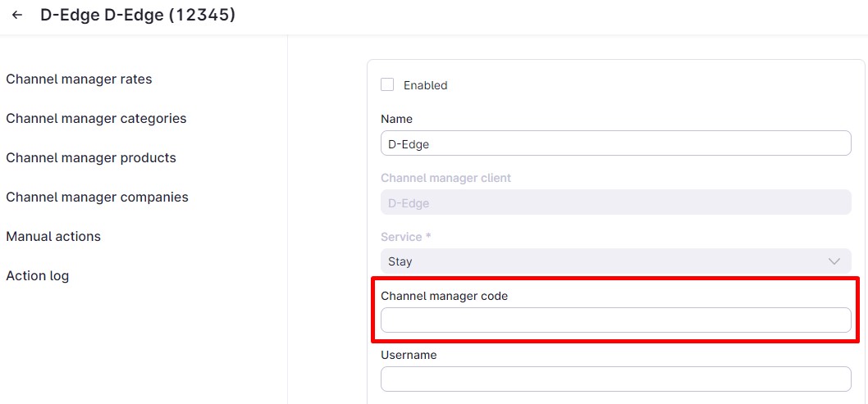This screenshot has width=868, height=404.
Task: Open Channel manager categories section
Action: click(x=96, y=118)
